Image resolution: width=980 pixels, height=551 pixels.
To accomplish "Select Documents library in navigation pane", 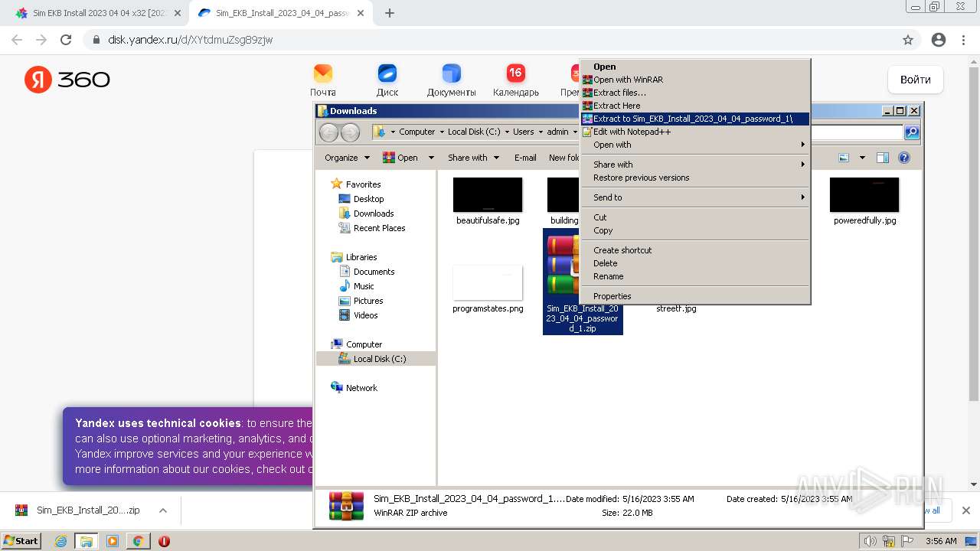I will coord(374,272).
